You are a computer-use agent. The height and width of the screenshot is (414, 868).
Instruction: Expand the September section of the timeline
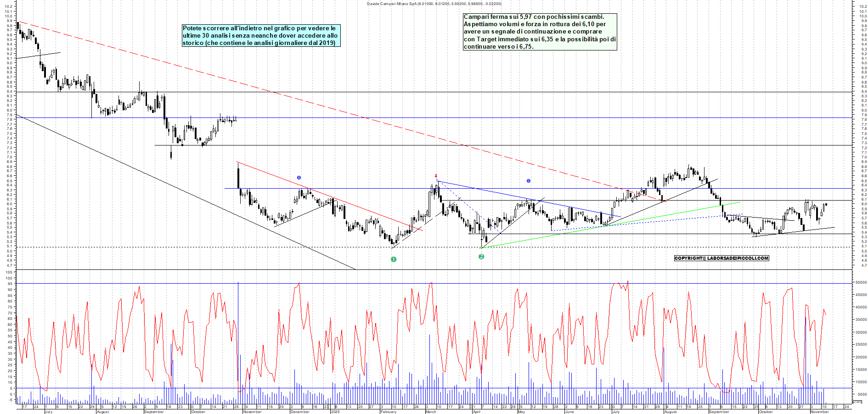[x=155, y=412]
